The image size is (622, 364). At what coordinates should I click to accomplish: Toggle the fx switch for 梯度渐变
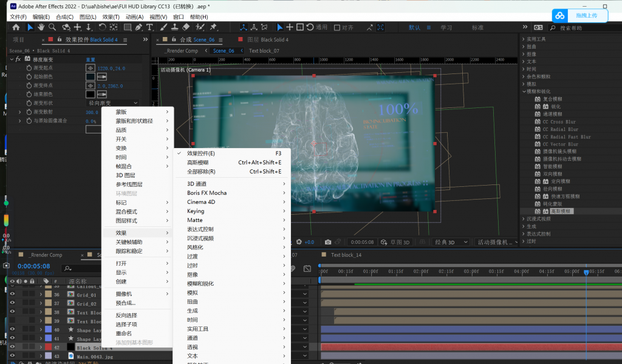pyautogui.click(x=18, y=59)
